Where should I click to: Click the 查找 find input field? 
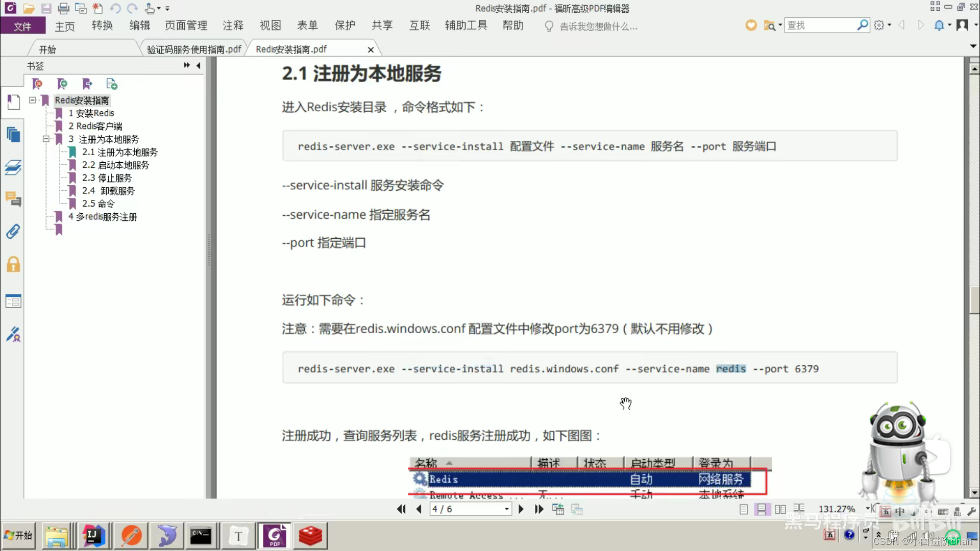(820, 25)
